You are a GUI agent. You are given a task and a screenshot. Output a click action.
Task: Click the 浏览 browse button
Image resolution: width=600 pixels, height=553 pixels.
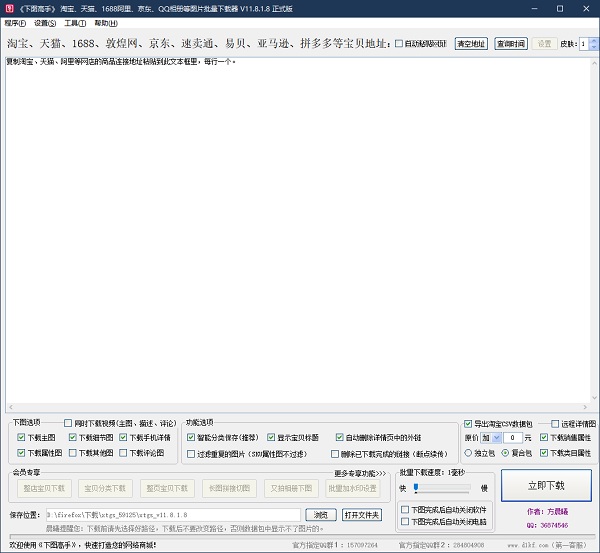click(x=321, y=515)
